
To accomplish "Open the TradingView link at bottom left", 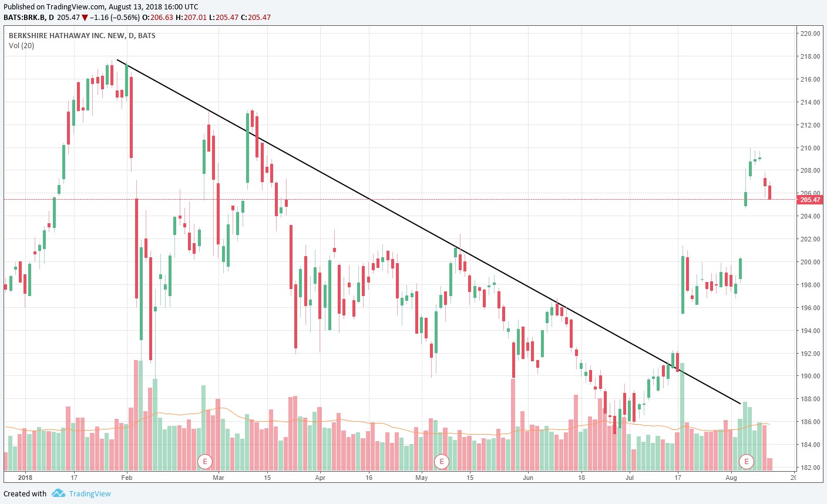I will [x=89, y=493].
